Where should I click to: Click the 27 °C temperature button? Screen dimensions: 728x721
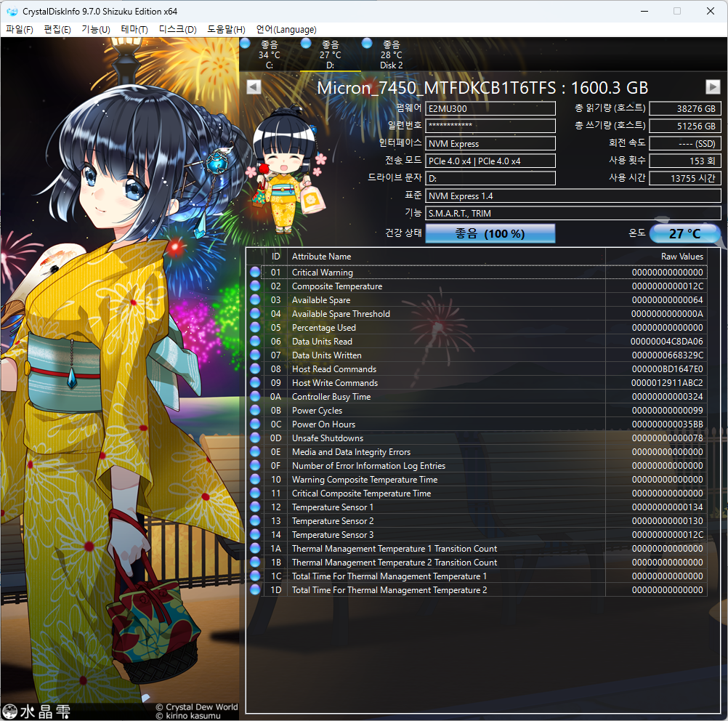coord(684,233)
